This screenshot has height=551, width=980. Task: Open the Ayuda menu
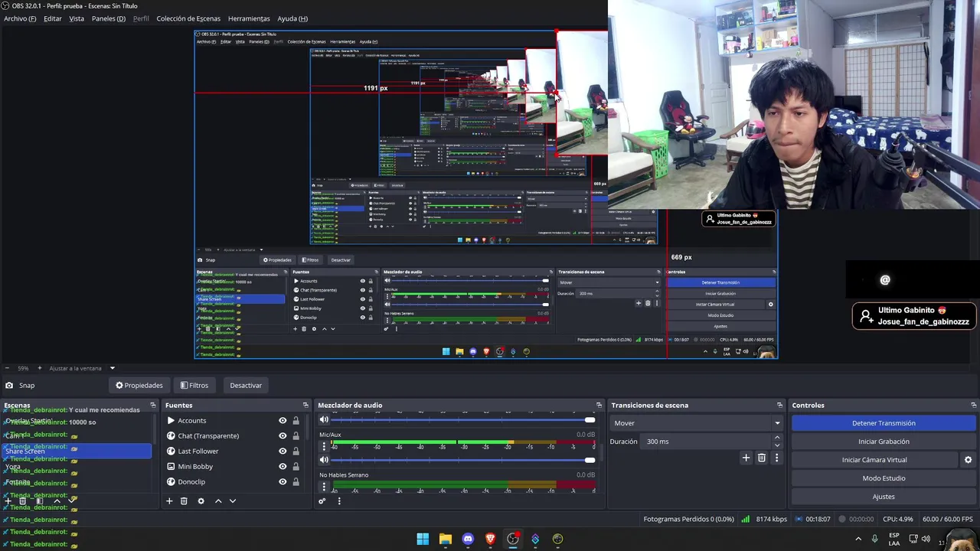pos(292,18)
